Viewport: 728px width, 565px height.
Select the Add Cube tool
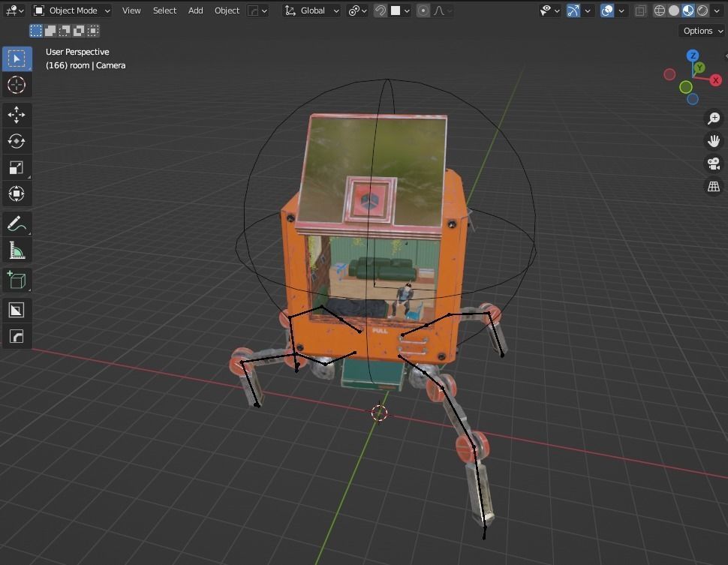click(17, 281)
